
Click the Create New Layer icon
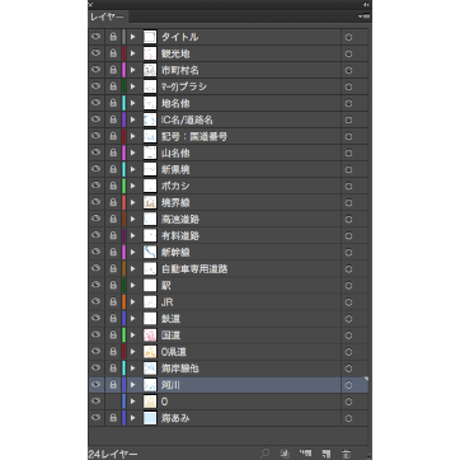tap(326, 453)
